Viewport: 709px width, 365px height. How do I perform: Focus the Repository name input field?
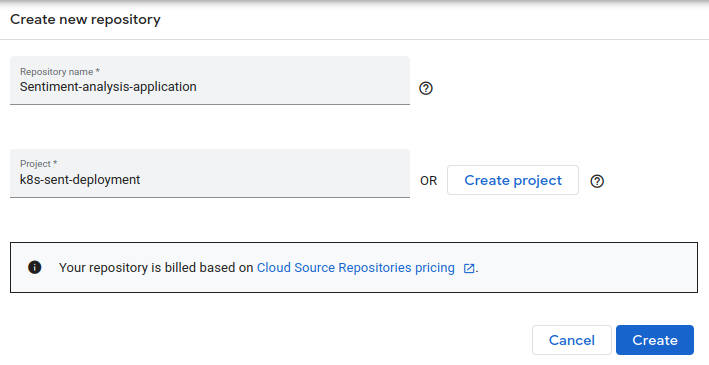click(x=210, y=81)
